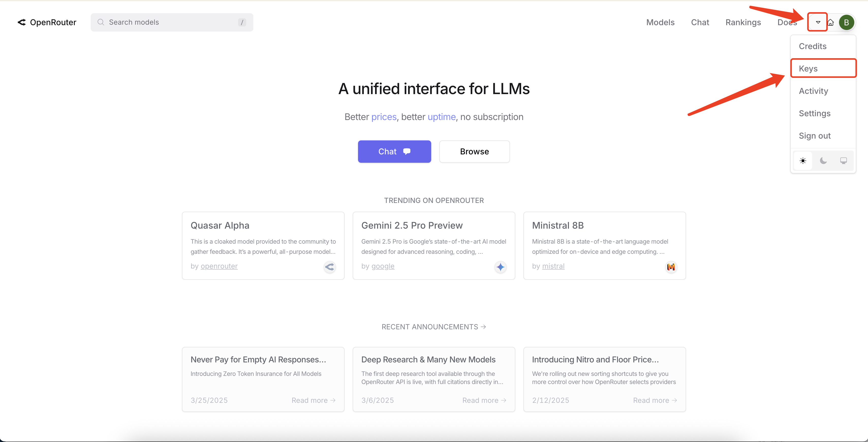The width and height of the screenshot is (868, 442).
Task: Click the green B profile avatar
Action: pos(846,23)
